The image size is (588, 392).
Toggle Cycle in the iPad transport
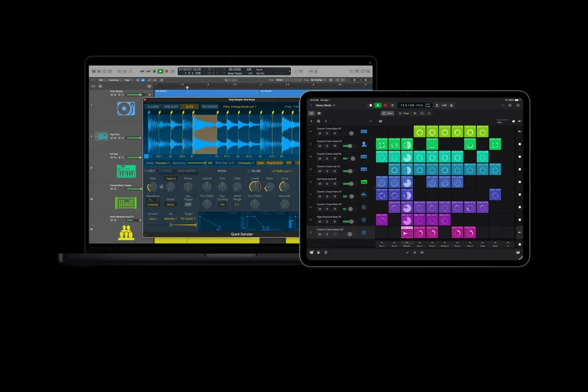[x=392, y=105]
